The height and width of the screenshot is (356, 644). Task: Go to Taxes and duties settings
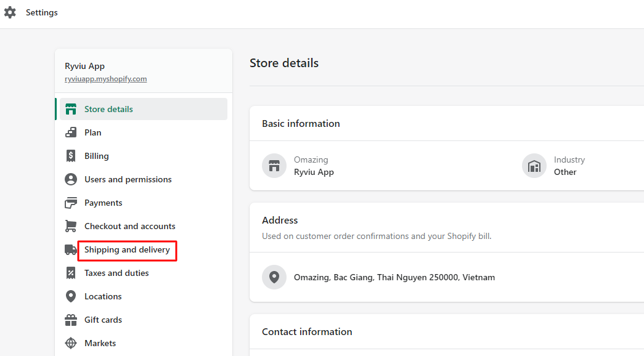pyautogui.click(x=116, y=273)
